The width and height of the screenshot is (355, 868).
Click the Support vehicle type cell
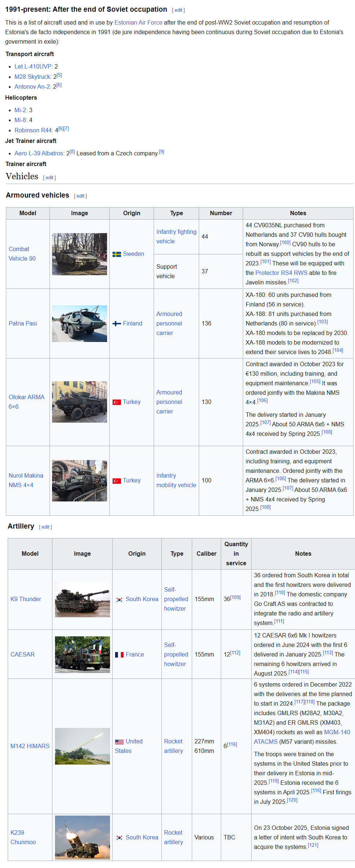(176, 272)
